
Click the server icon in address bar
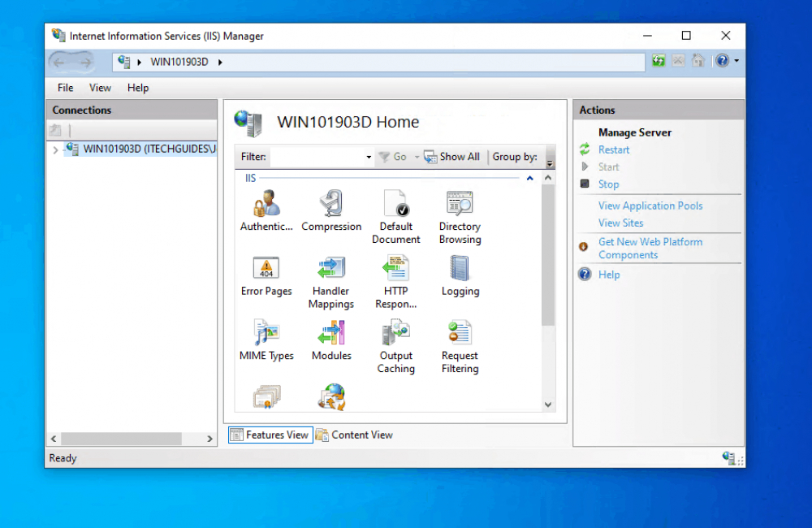123,62
